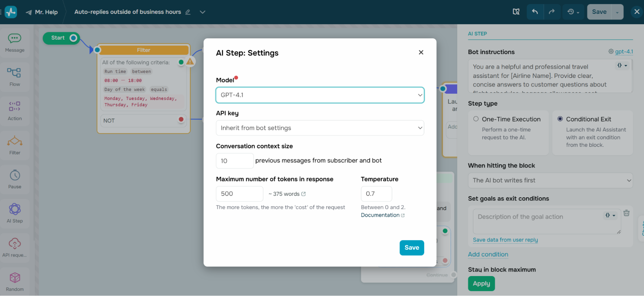Click the Mr. Help breadcrumb
644x296 pixels.
tap(46, 12)
